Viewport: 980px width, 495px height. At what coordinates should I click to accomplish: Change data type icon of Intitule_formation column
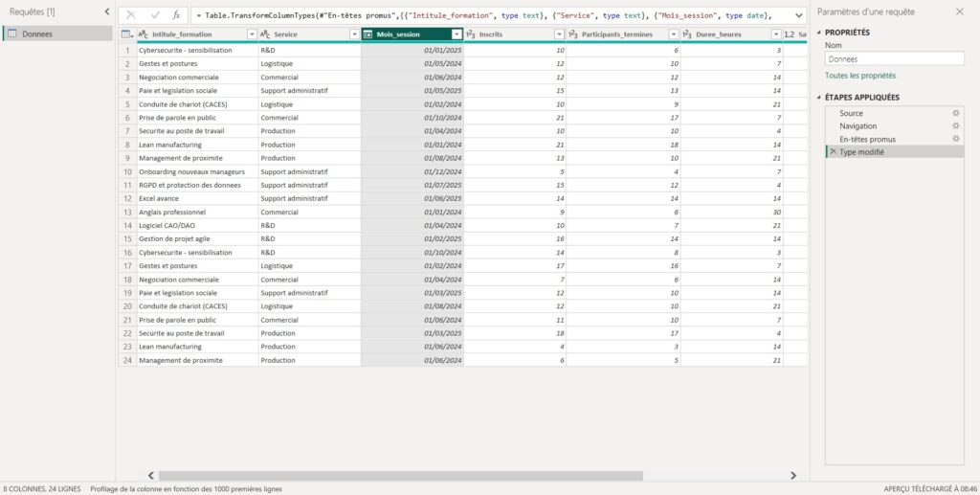coord(144,34)
